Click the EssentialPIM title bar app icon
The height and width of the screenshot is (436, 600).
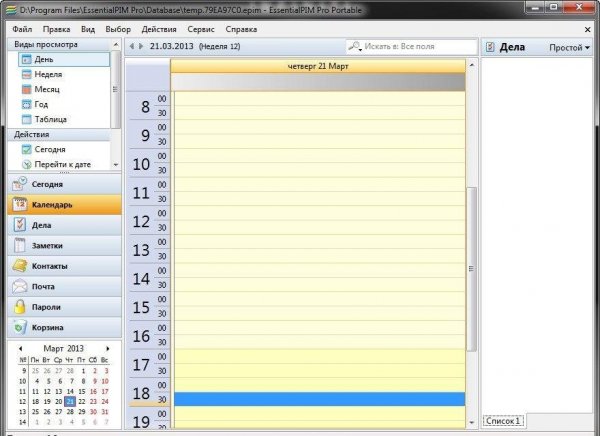click(11, 10)
